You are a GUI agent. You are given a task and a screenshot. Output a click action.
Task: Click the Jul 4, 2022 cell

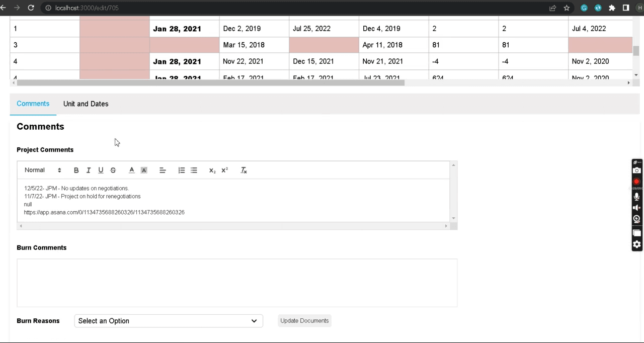600,29
